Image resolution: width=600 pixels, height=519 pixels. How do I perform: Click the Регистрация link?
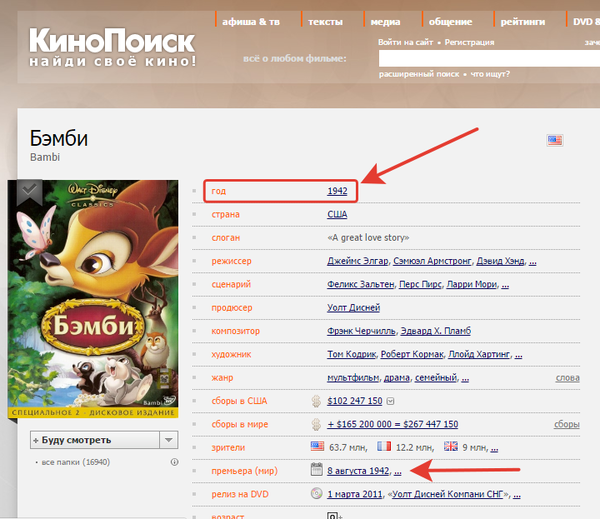pos(469,42)
